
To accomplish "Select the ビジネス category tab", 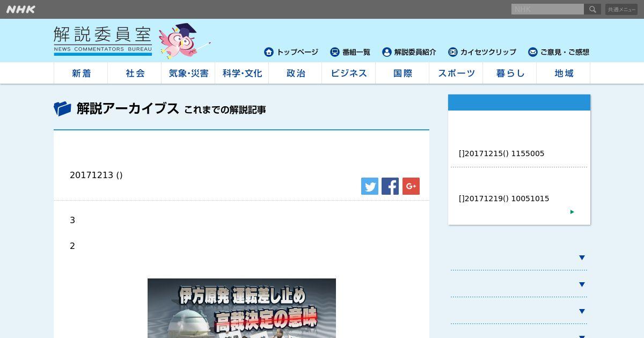I will coord(349,73).
